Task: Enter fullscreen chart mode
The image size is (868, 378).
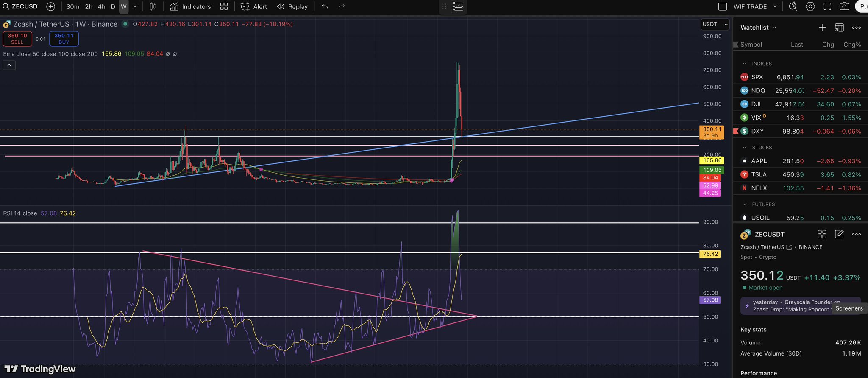Action: coord(827,7)
